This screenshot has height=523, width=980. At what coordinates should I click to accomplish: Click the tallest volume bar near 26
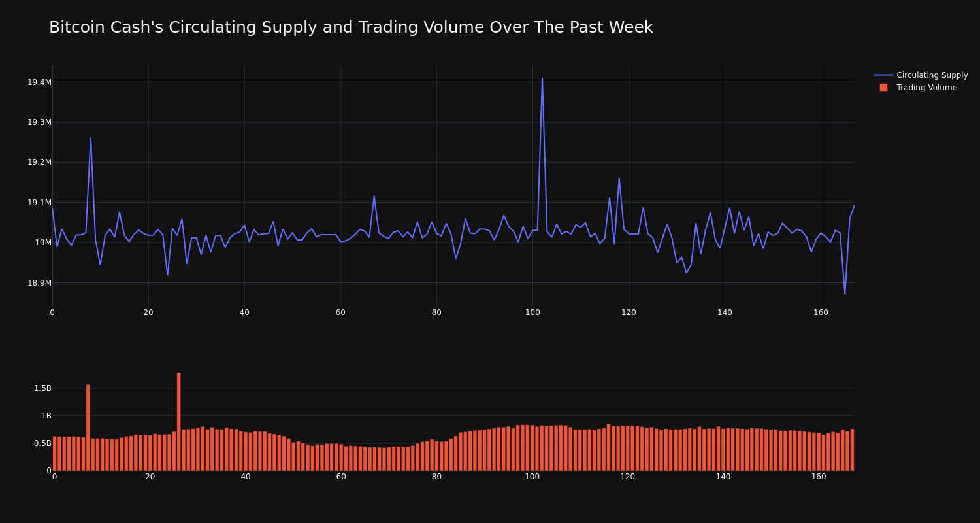point(178,422)
